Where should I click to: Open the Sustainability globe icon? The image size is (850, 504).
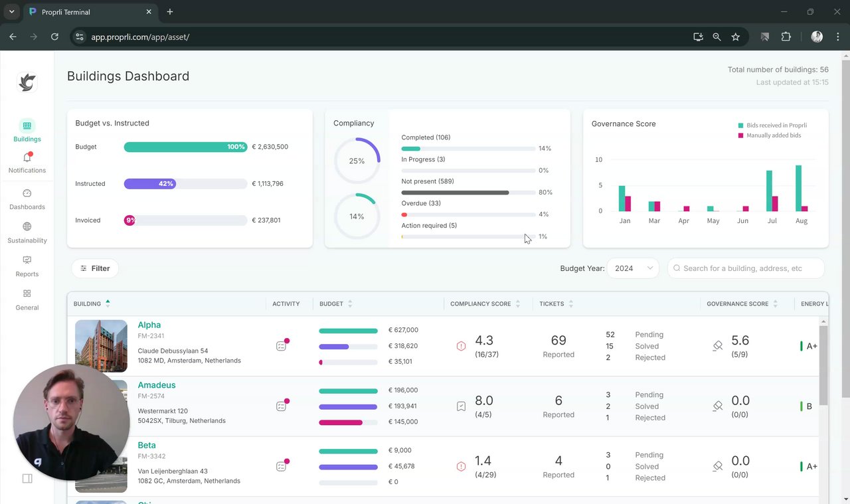pos(27,227)
